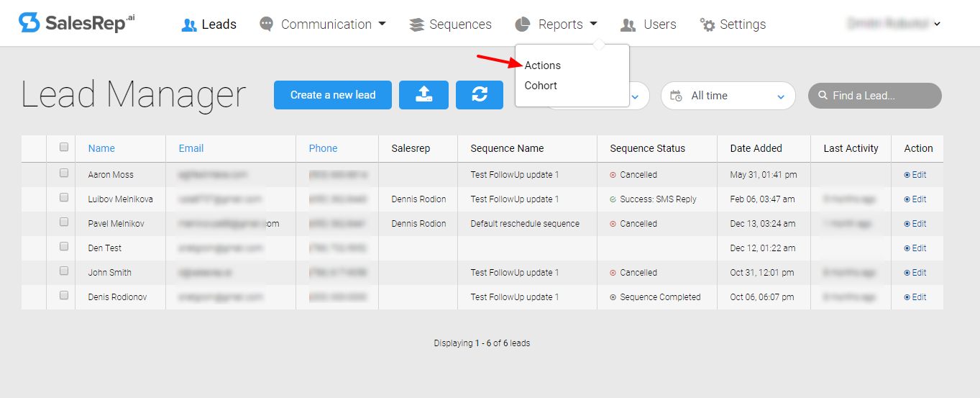
Task: Click Aaron Moss name cell
Action: pos(111,175)
